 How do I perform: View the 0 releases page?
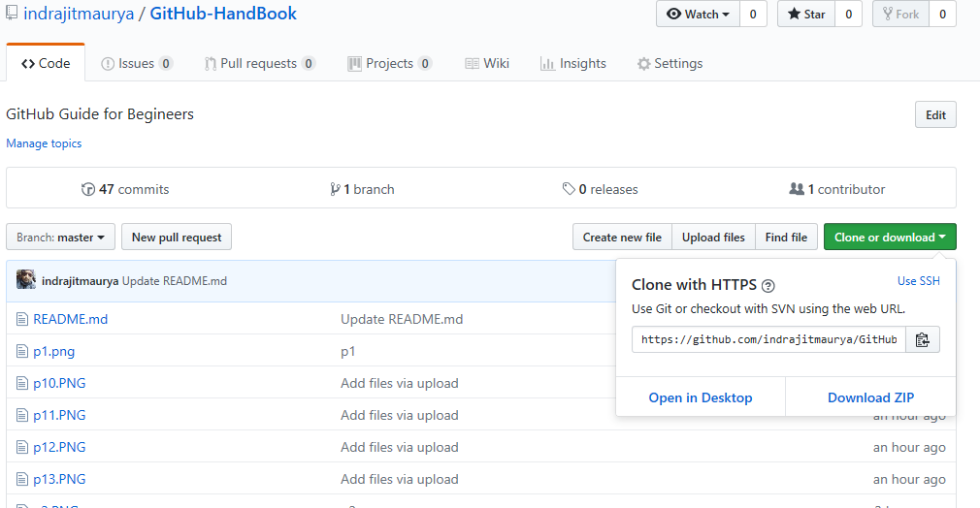click(600, 189)
